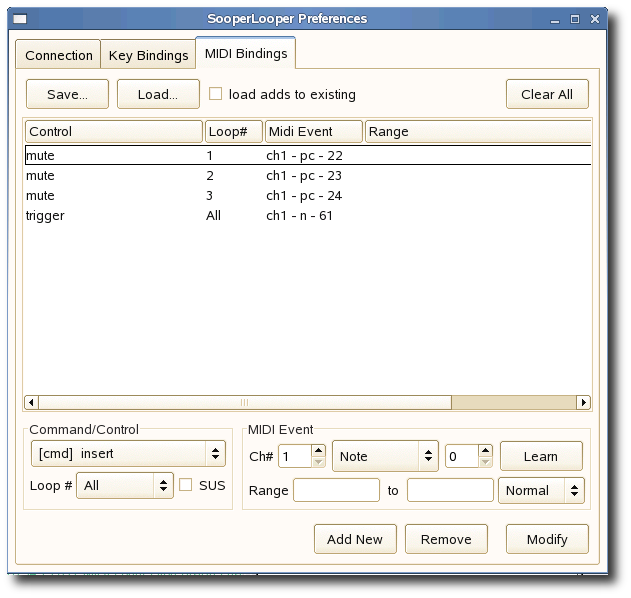Open the Key Bindings tab
Image resolution: width=631 pixels, height=598 pixels.
click(148, 55)
